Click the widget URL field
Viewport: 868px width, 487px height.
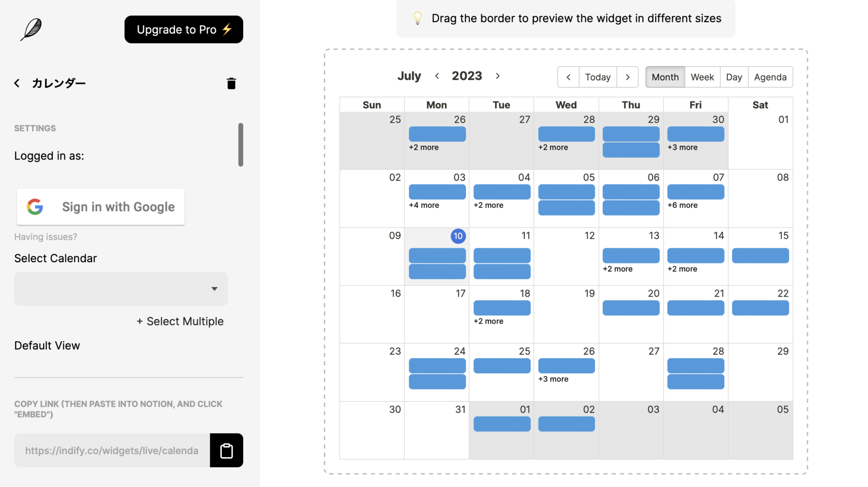[112, 450]
